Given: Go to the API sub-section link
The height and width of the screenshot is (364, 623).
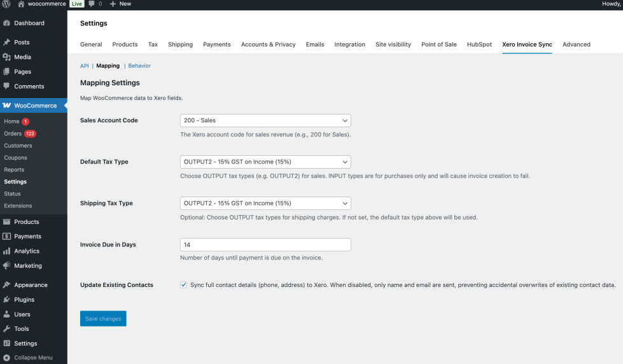Looking at the screenshot, I should pyautogui.click(x=85, y=66).
